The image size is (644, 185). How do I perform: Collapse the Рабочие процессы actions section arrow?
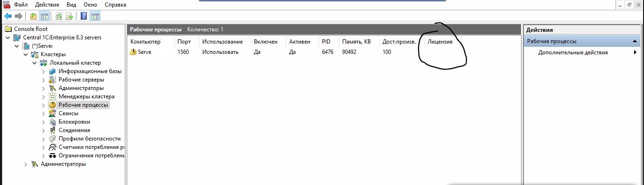(x=635, y=41)
